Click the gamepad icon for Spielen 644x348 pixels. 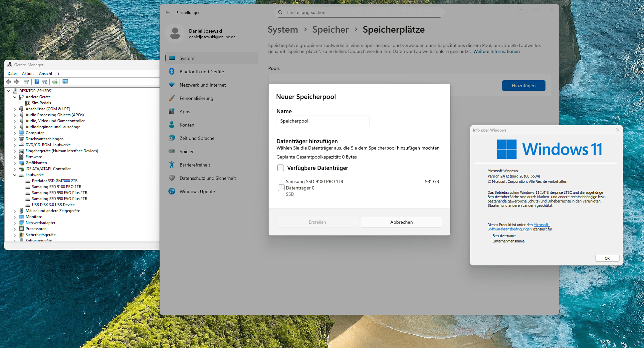pyautogui.click(x=172, y=151)
